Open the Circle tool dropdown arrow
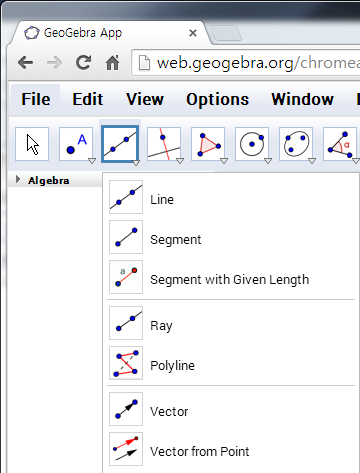This screenshot has width=360, height=473. (x=268, y=161)
